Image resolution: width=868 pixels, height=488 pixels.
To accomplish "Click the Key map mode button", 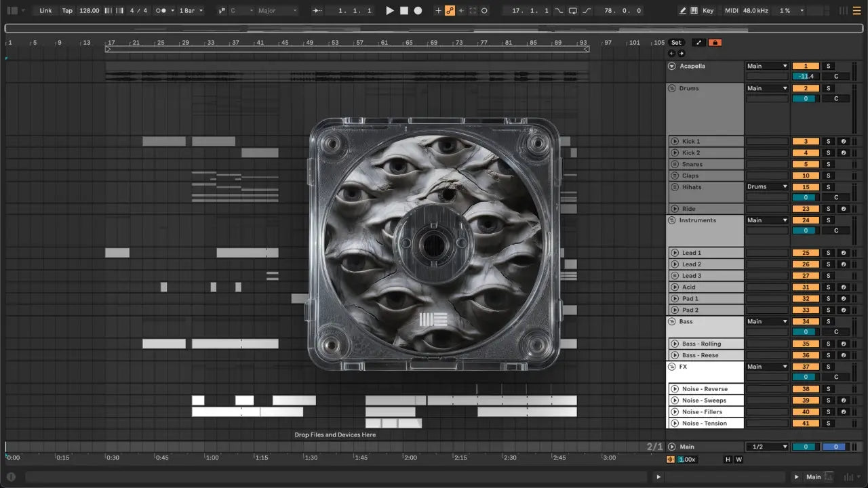I will point(708,11).
